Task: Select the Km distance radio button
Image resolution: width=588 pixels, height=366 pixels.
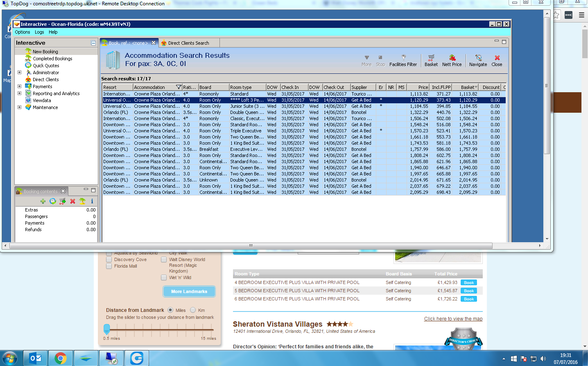Action: tap(193, 310)
